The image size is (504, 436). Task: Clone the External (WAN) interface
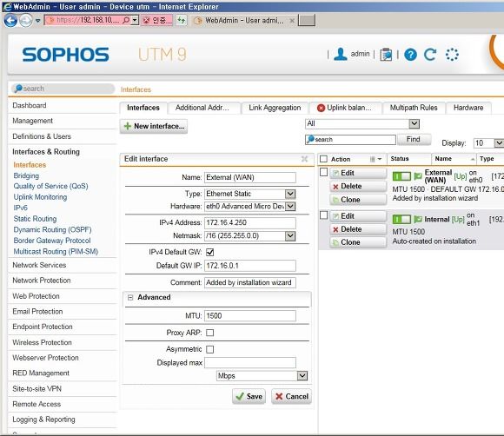pos(358,200)
